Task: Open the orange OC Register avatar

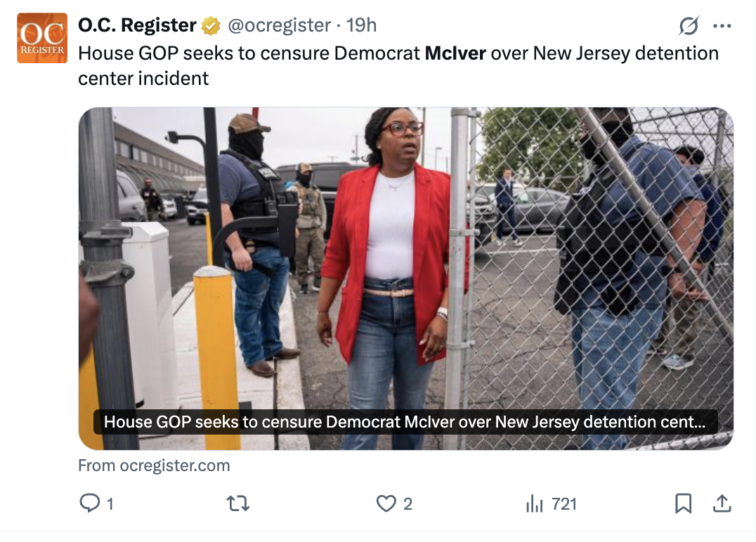Action: tap(42, 38)
